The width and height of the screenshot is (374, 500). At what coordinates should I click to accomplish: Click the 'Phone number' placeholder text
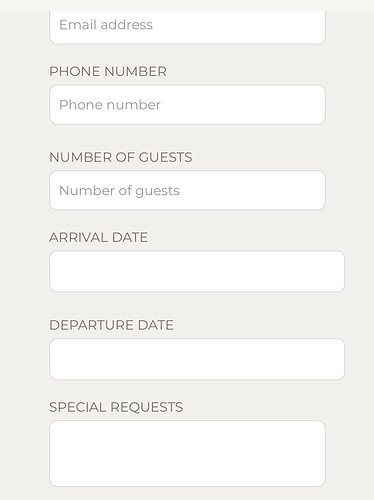click(x=110, y=105)
